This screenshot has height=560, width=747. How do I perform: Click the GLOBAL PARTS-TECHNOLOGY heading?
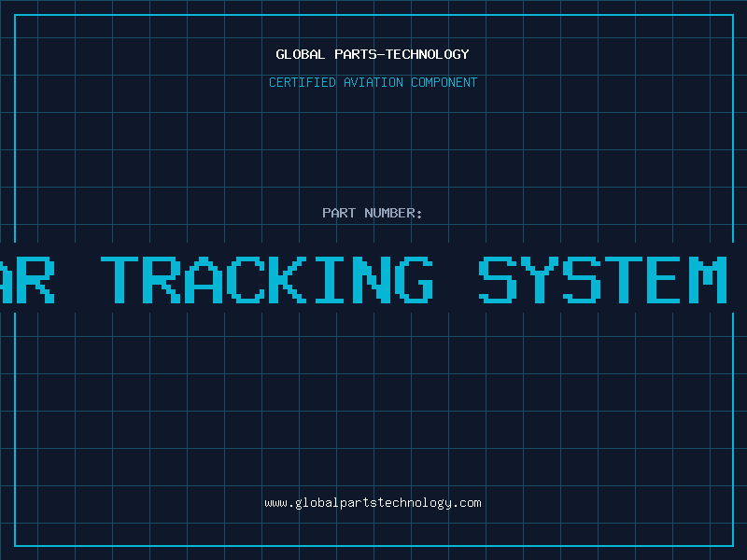click(373, 54)
